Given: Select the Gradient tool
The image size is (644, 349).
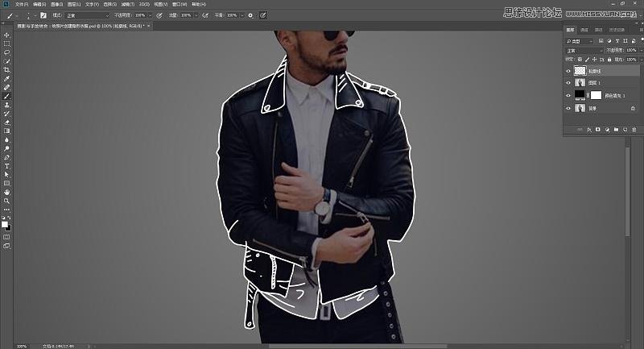Looking at the screenshot, I should point(6,131).
